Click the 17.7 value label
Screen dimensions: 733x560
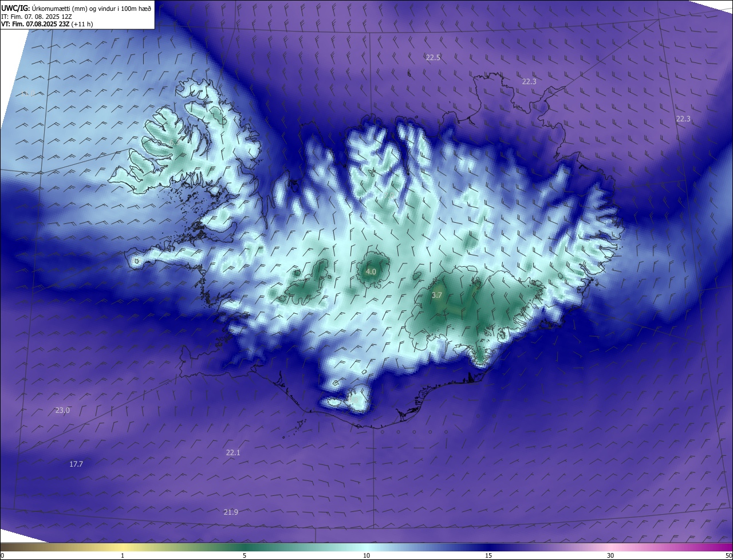(x=76, y=464)
